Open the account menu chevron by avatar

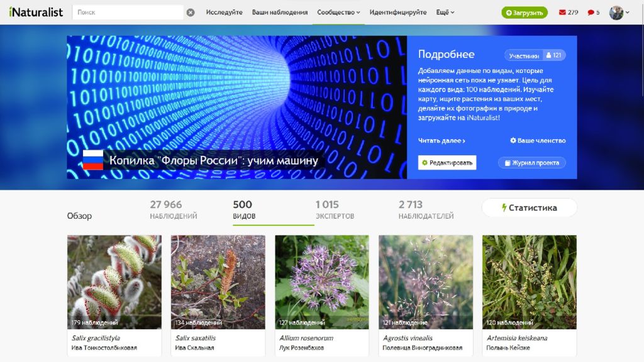(628, 13)
